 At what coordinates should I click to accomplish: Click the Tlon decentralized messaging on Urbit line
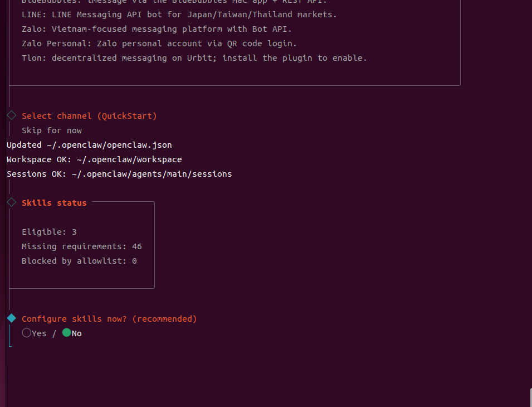pyautogui.click(x=194, y=58)
